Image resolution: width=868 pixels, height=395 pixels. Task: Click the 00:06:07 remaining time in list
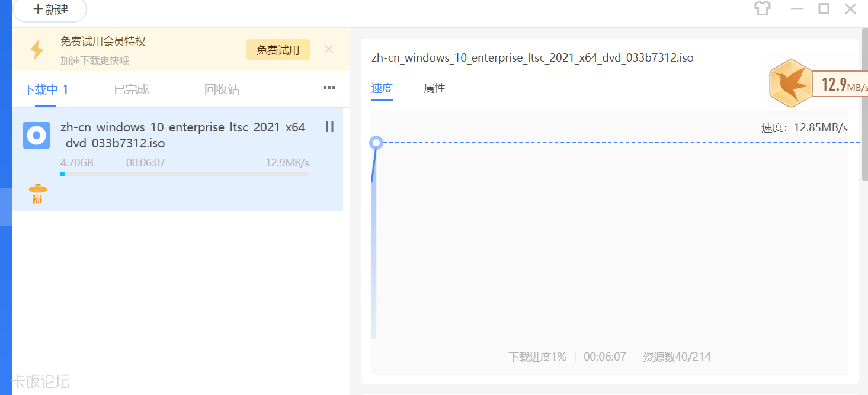pyautogui.click(x=146, y=163)
